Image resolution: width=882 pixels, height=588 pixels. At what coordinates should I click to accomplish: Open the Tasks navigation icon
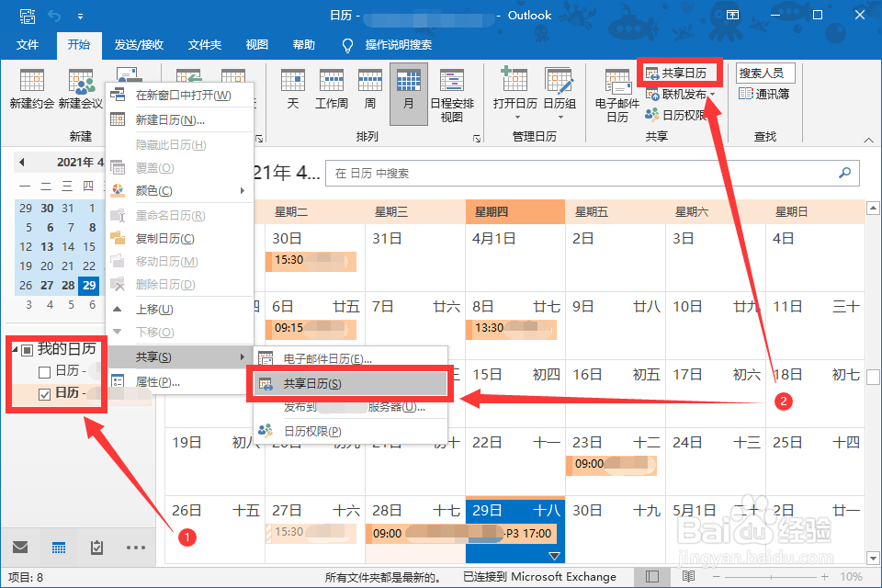coord(96,547)
